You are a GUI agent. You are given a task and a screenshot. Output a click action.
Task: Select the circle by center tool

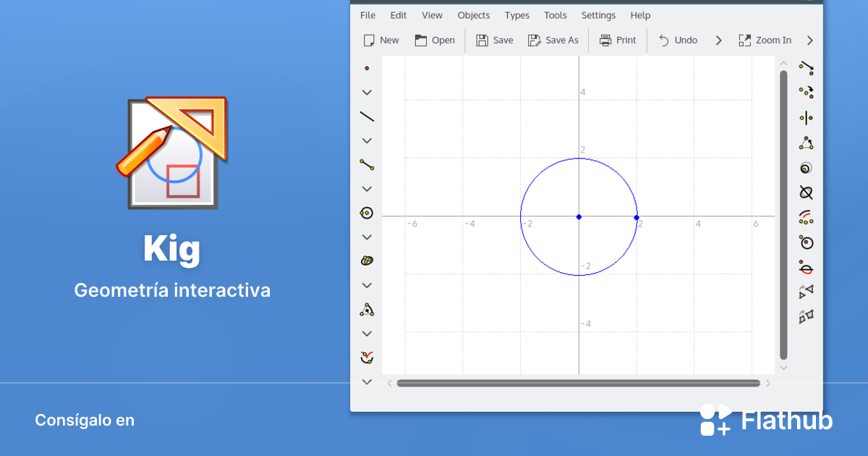coord(367,213)
